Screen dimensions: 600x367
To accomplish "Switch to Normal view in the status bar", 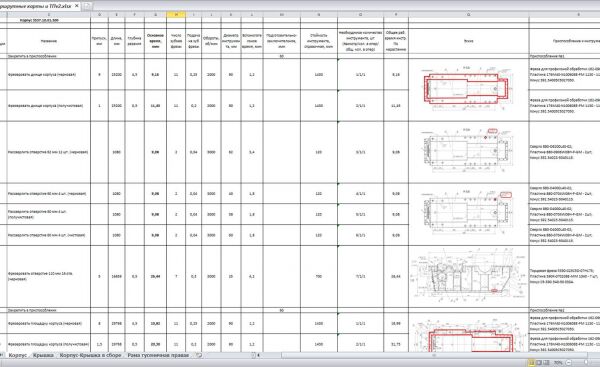I will (x=532, y=362).
